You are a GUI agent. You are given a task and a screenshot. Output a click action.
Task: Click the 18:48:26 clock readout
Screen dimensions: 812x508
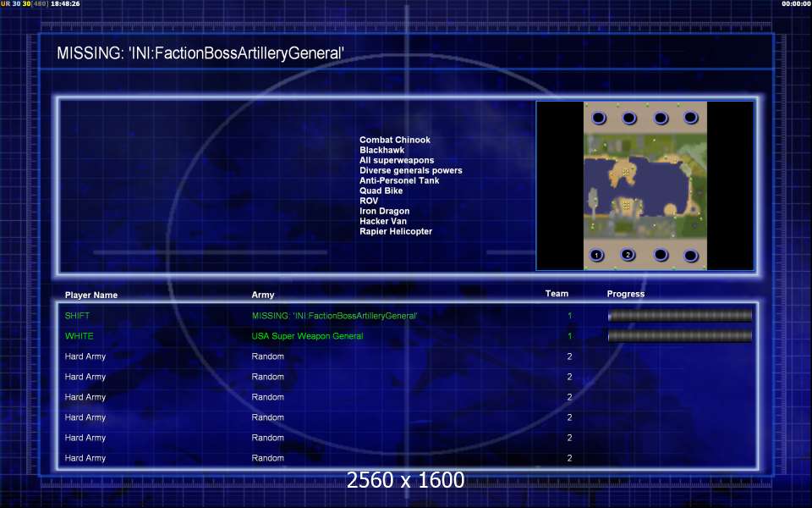point(65,3)
